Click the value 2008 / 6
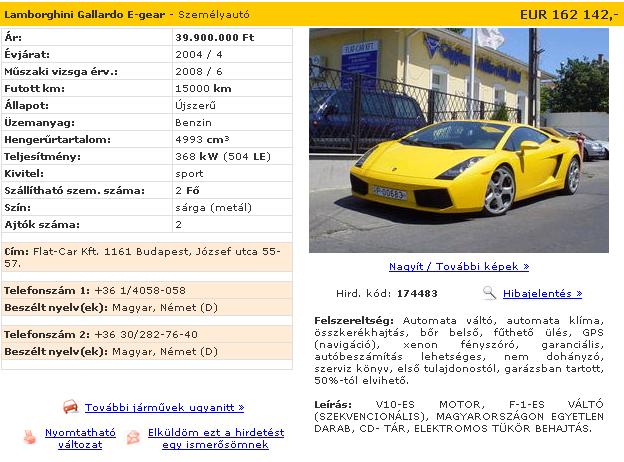 (x=199, y=72)
